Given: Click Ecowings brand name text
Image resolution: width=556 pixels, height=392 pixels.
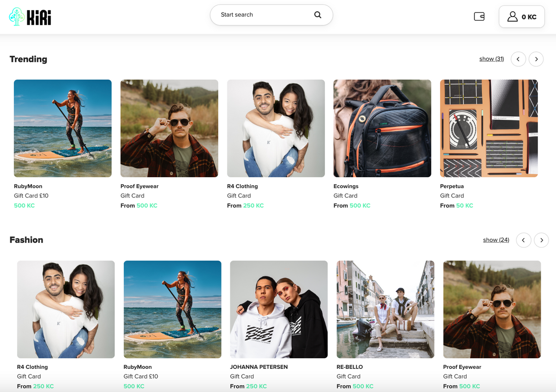Looking at the screenshot, I should pyautogui.click(x=346, y=187).
